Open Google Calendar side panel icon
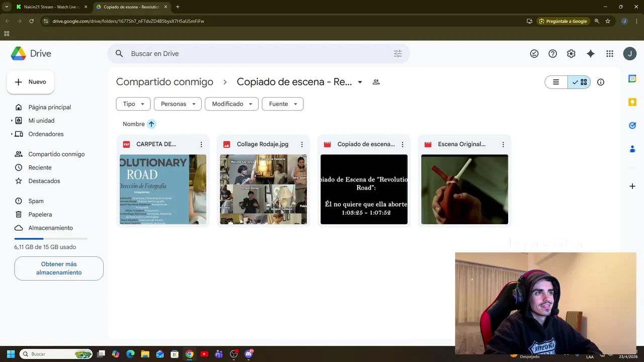 (632, 78)
